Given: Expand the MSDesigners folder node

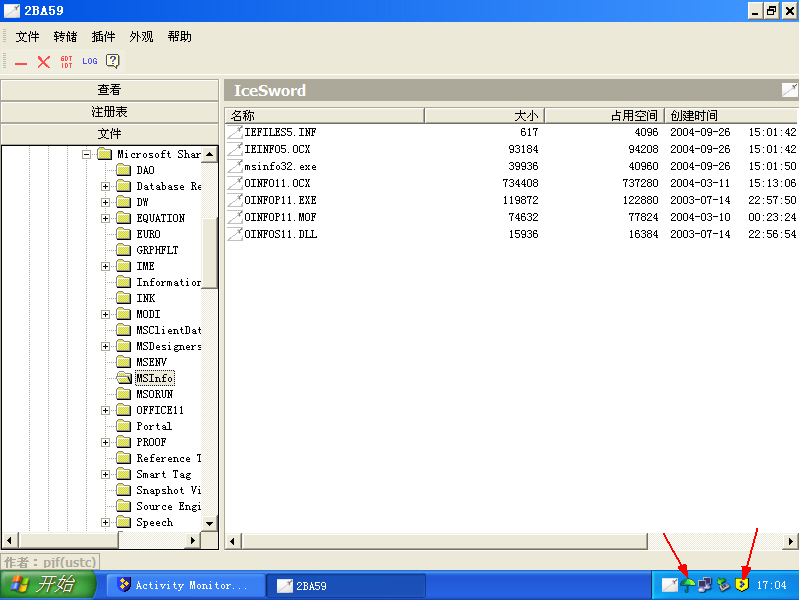Looking at the screenshot, I should [105, 347].
